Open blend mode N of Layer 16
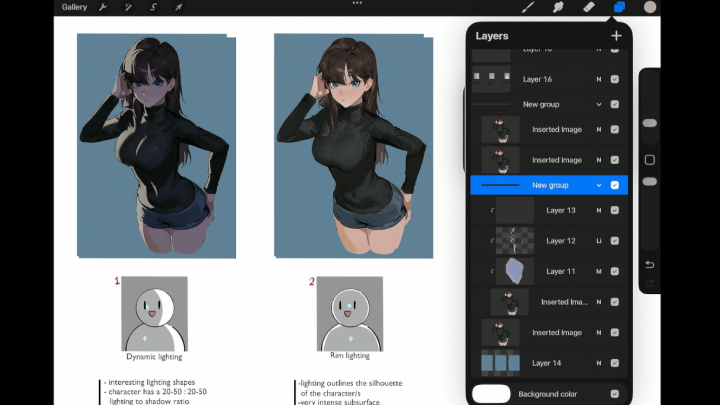This screenshot has width=720, height=405. (x=599, y=79)
